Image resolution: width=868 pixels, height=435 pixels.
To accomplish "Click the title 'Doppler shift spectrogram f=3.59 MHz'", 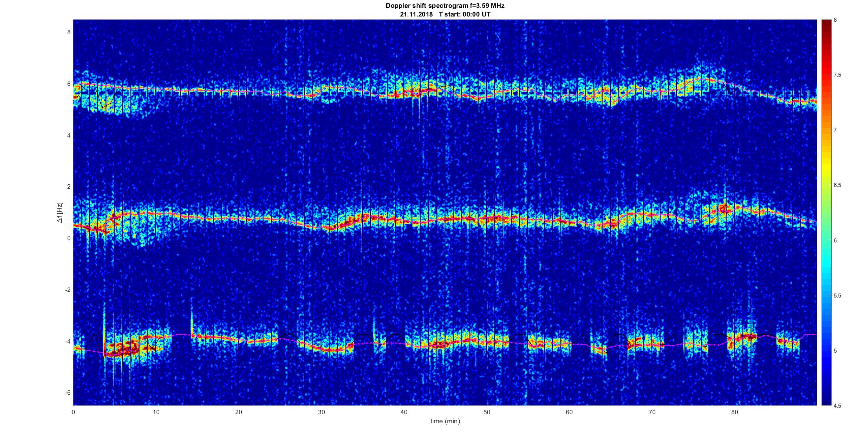I will [x=445, y=6].
